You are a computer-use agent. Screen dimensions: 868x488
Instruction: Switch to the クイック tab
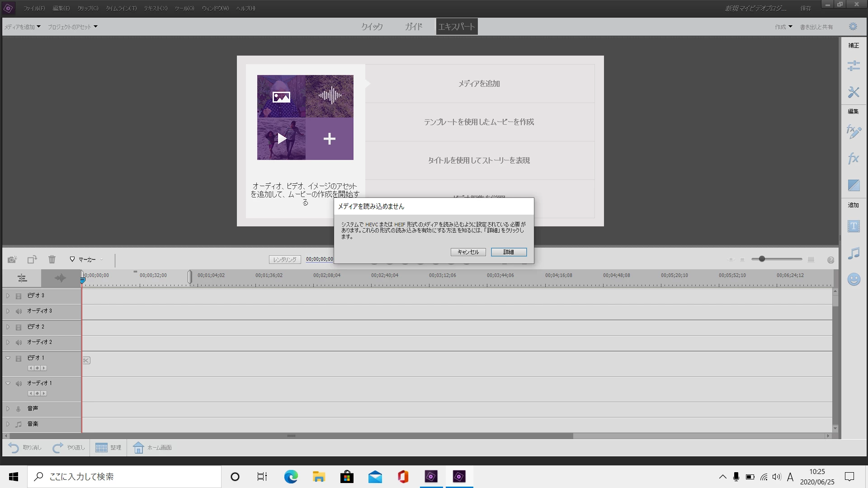coord(372,27)
